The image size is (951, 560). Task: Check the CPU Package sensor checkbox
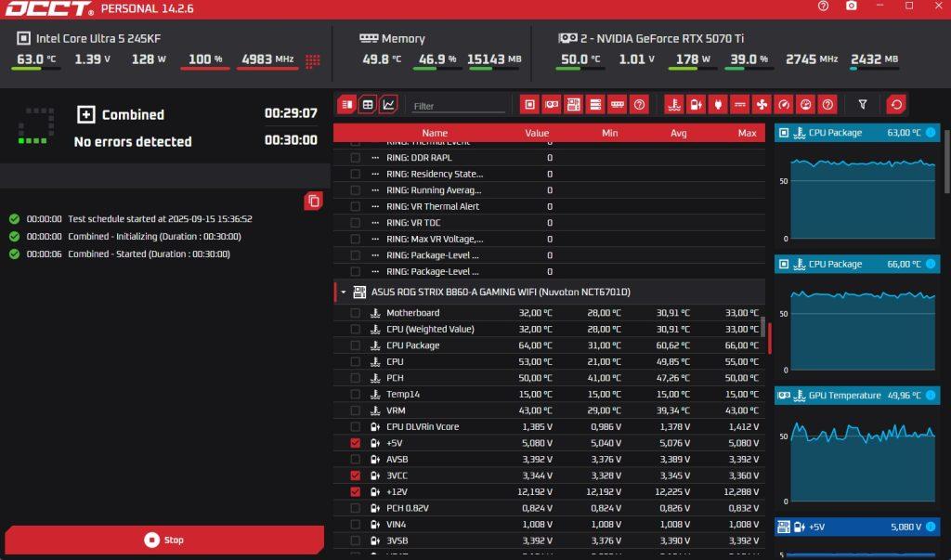click(356, 345)
